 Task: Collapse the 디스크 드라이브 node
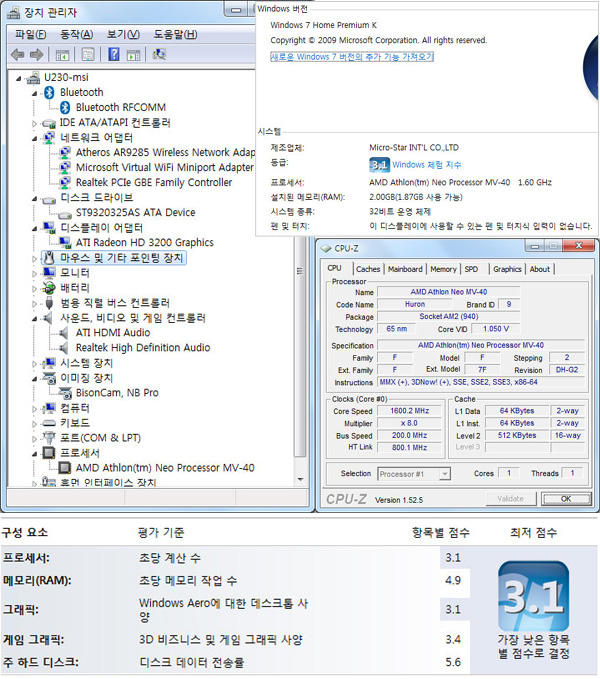(35, 198)
